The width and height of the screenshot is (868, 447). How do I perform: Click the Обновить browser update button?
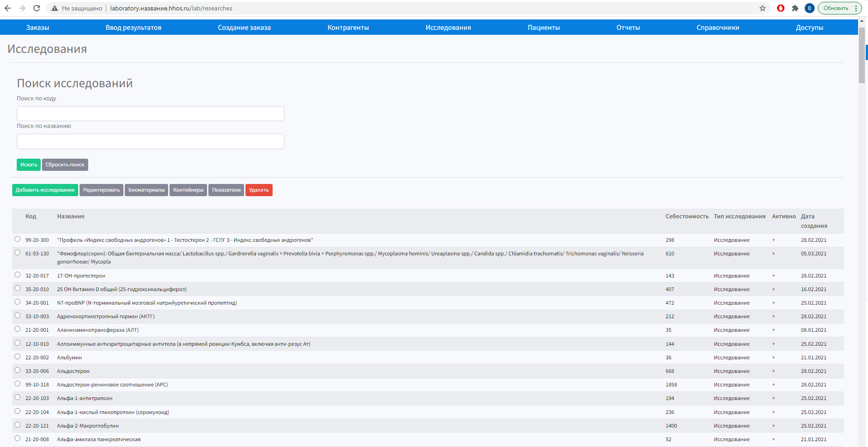(x=840, y=8)
